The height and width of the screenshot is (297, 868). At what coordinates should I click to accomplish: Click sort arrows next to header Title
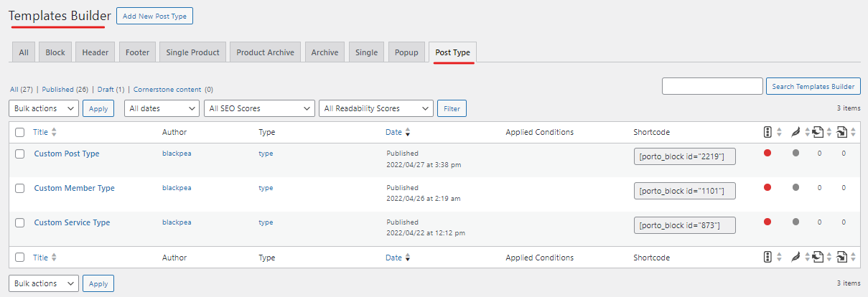pyautogui.click(x=54, y=132)
